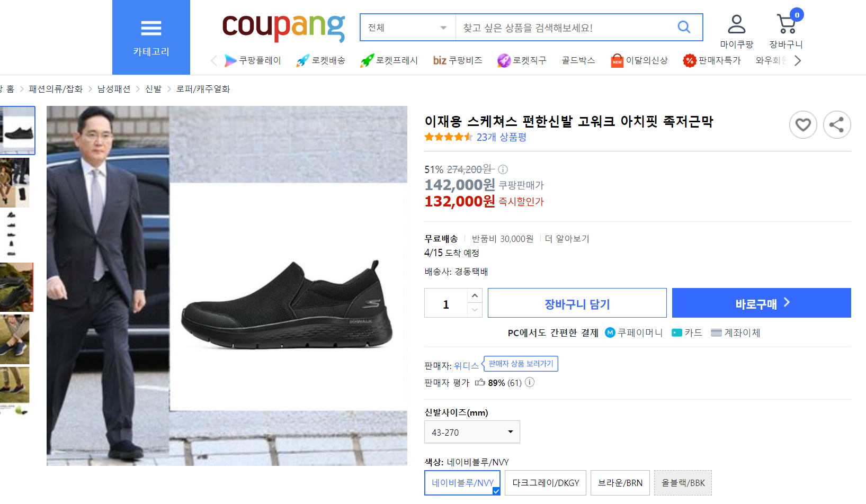Open the 신발사이즈 43-270 dropdown

pyautogui.click(x=472, y=432)
